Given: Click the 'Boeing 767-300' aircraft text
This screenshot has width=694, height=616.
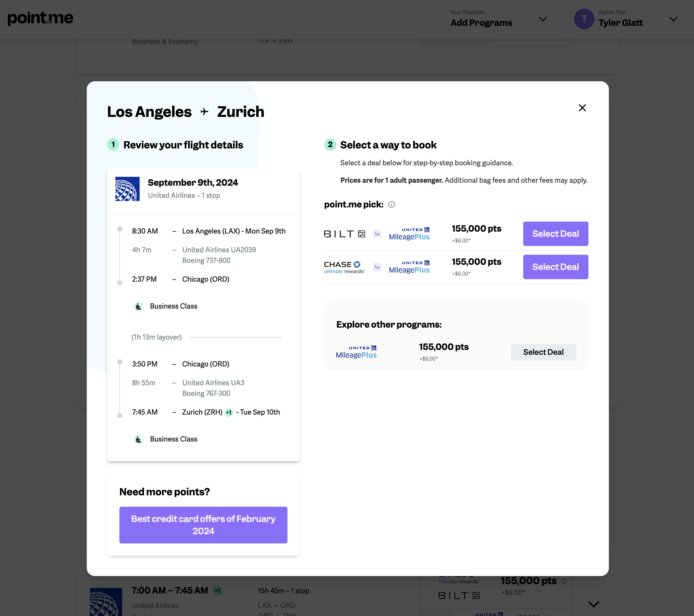Looking at the screenshot, I should 206,393.
